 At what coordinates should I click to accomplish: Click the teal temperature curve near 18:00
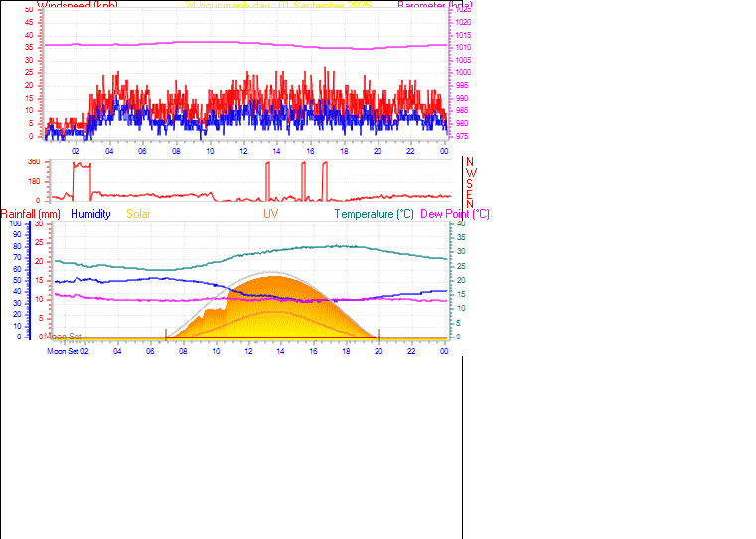345,246
